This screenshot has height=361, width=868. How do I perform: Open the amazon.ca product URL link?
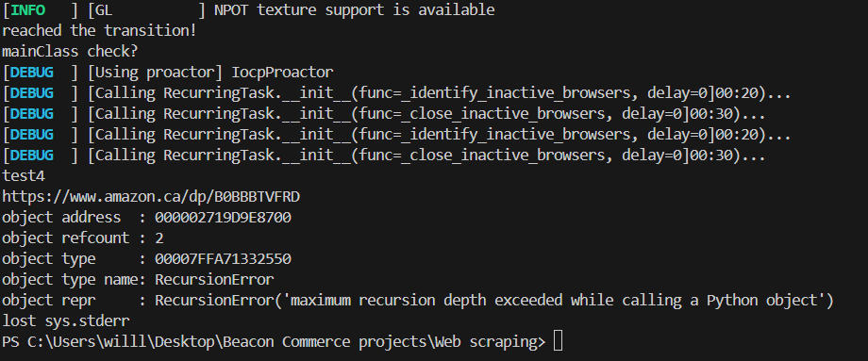tap(151, 197)
